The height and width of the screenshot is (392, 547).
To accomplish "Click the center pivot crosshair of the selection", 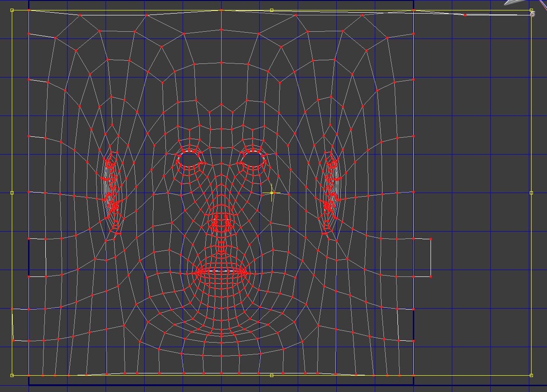I will point(271,193).
